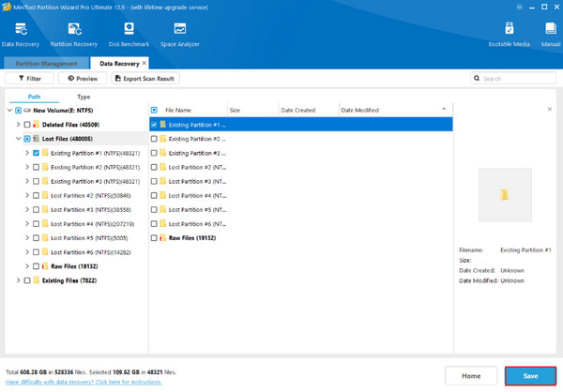Save the selected files

coord(530,376)
